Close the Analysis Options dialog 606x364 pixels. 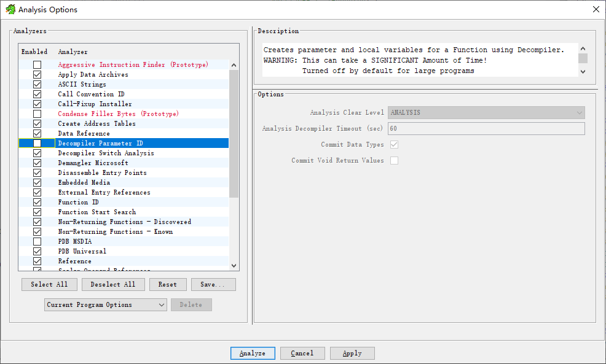[x=596, y=9]
